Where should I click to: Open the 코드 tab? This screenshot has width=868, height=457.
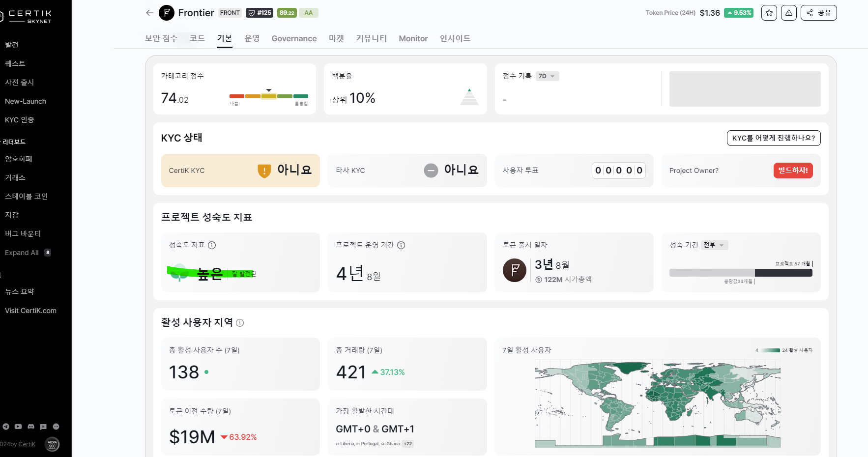pos(197,38)
